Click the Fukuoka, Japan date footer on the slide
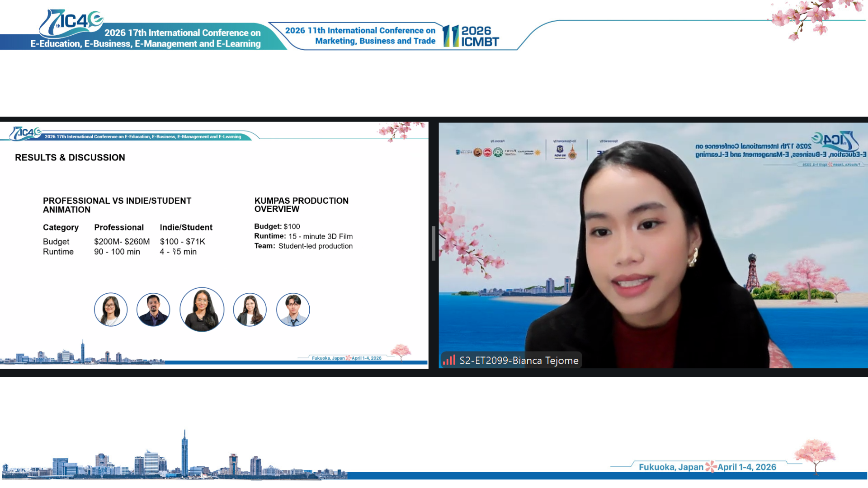The width and height of the screenshot is (868, 488). 347,358
